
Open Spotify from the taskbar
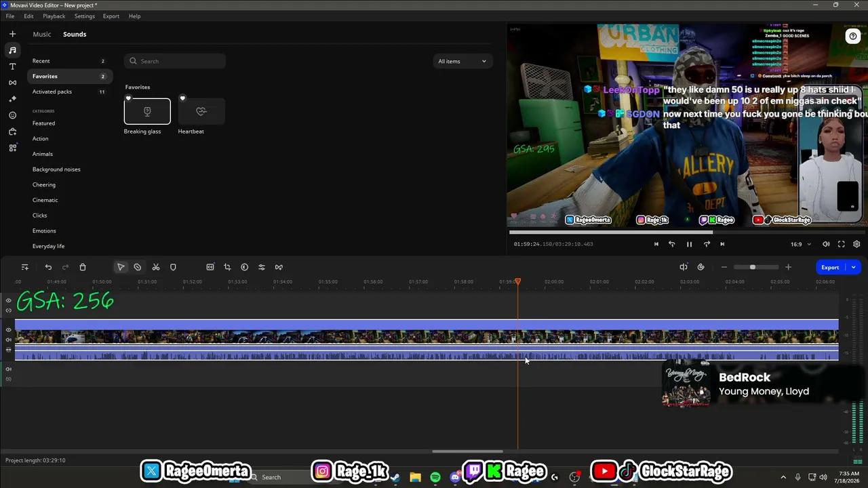click(435, 477)
